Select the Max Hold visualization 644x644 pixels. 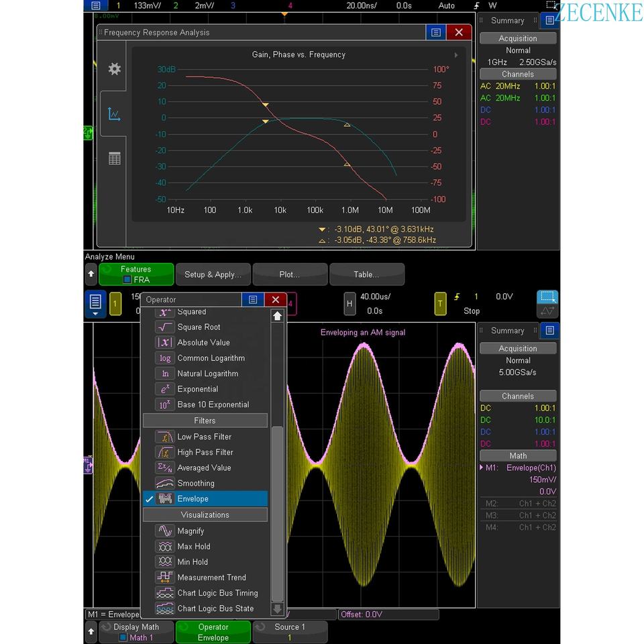coord(193,547)
